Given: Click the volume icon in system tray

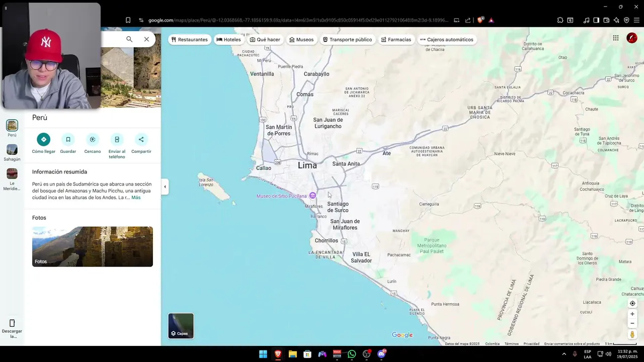Looking at the screenshot, I should click(608, 354).
